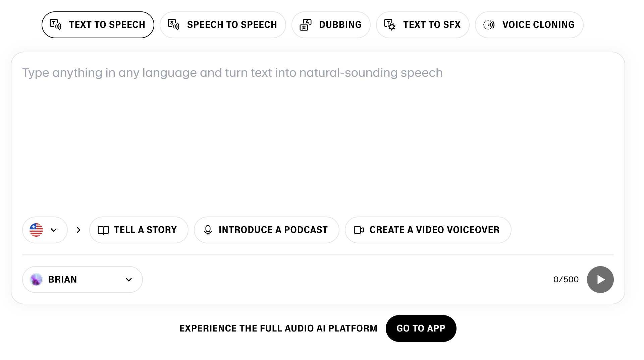Image resolution: width=644 pixels, height=360 pixels.
Task: Click the book icon in Tell a Story
Action: coord(103,230)
